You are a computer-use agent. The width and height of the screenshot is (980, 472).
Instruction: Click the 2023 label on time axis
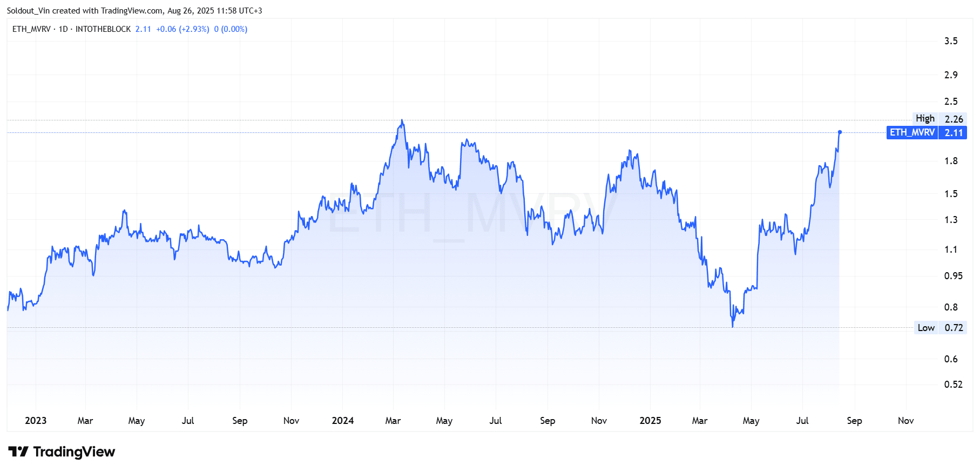36,421
